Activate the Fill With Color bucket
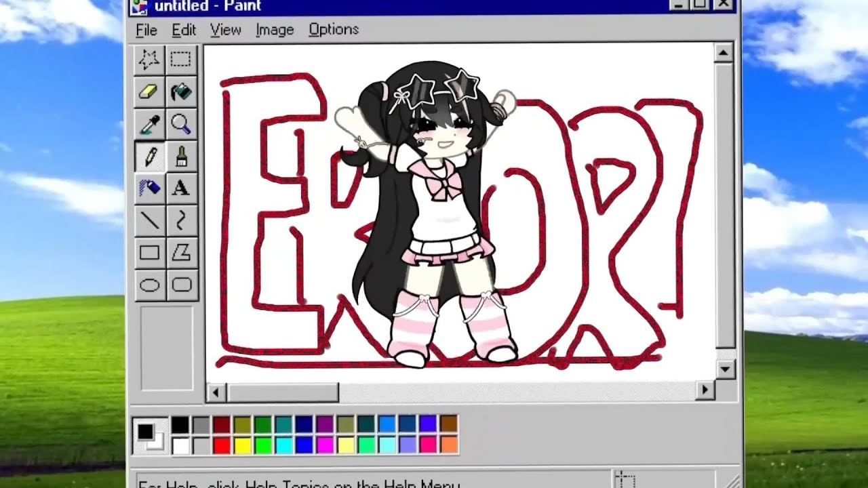The width and height of the screenshot is (868, 488). (181, 91)
